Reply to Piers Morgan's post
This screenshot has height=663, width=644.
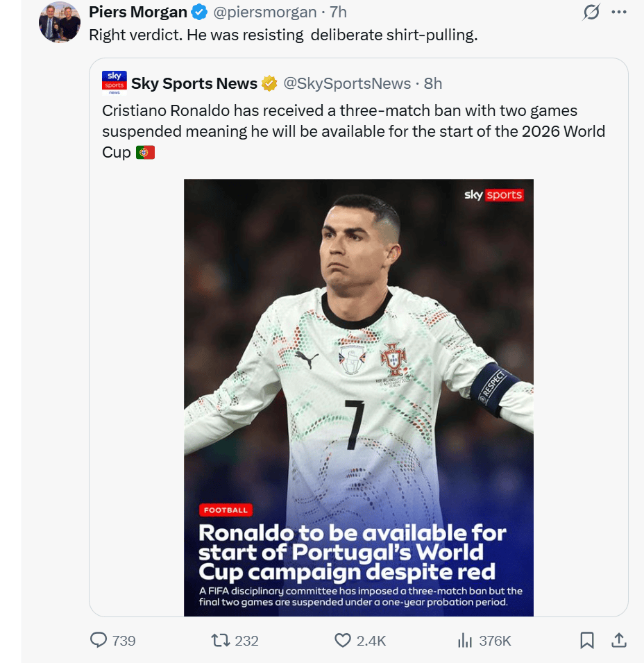(x=99, y=640)
